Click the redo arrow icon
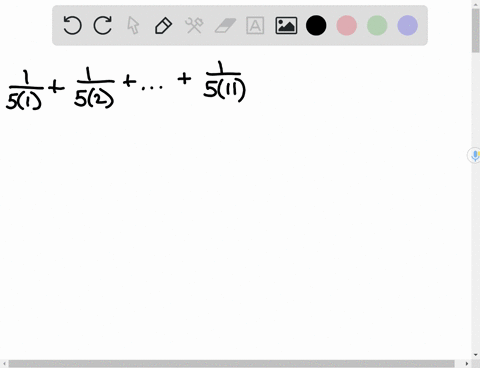480x368 pixels. tap(103, 25)
